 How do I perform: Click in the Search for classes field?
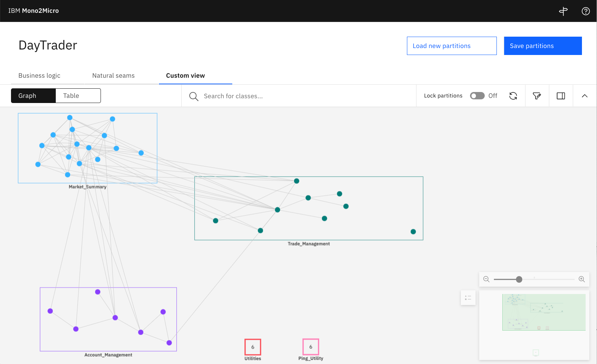299,96
